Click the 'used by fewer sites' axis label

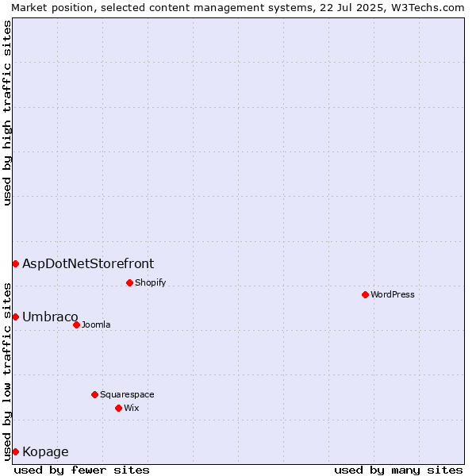(82, 470)
